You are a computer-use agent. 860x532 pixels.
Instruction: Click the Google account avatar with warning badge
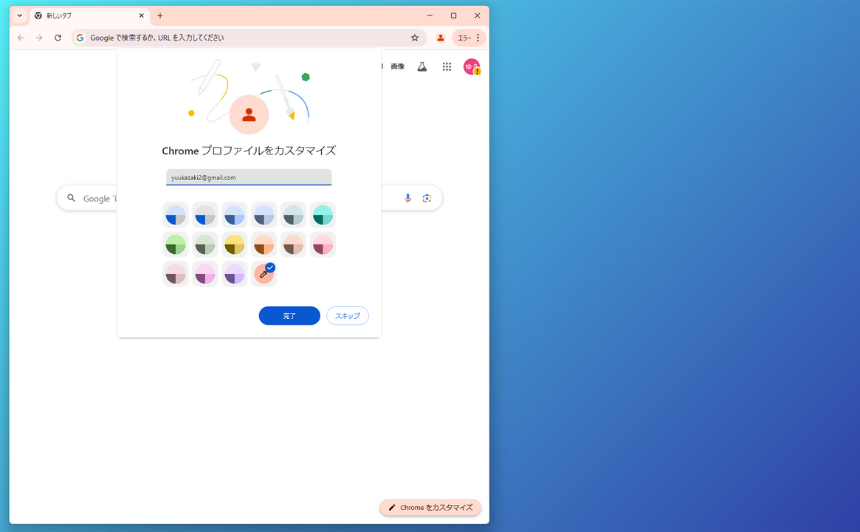pyautogui.click(x=471, y=67)
